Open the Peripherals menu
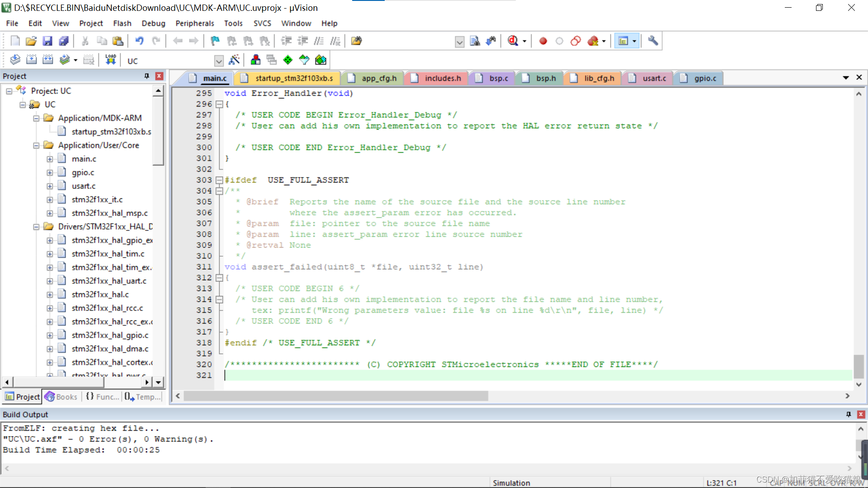Image resolution: width=868 pixels, height=488 pixels. pos(194,23)
